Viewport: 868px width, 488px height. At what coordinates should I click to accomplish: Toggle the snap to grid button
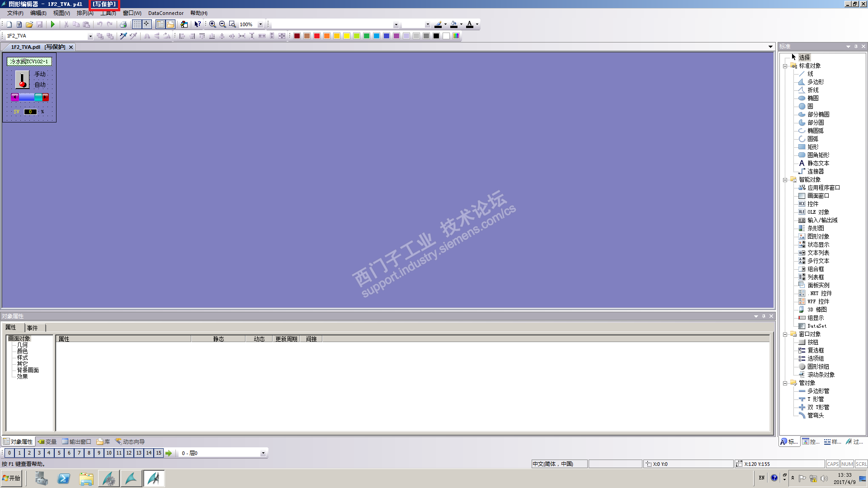click(x=146, y=24)
